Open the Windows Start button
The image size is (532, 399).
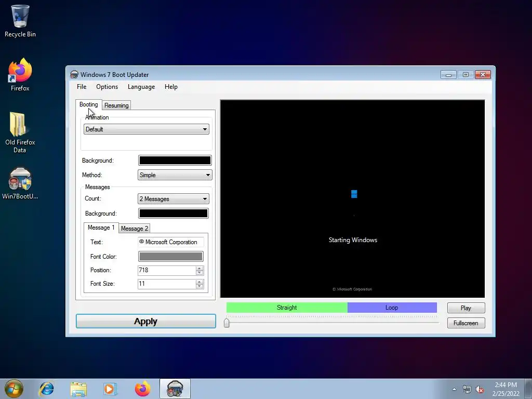click(x=14, y=389)
